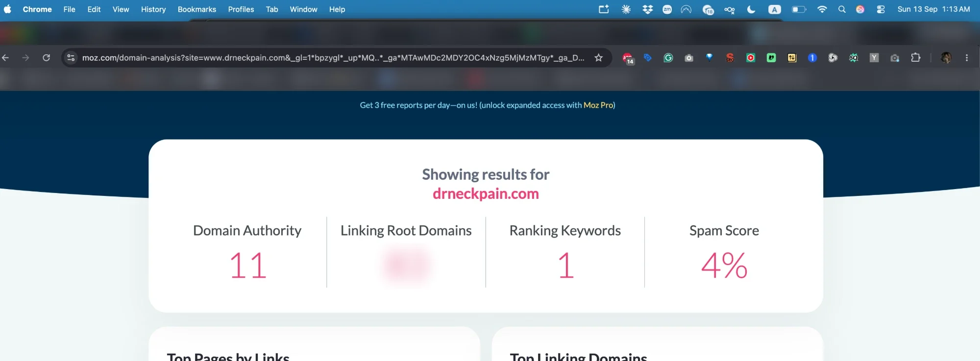The height and width of the screenshot is (361, 980).
Task: Open the Wi-Fi status menu
Action: (x=822, y=9)
